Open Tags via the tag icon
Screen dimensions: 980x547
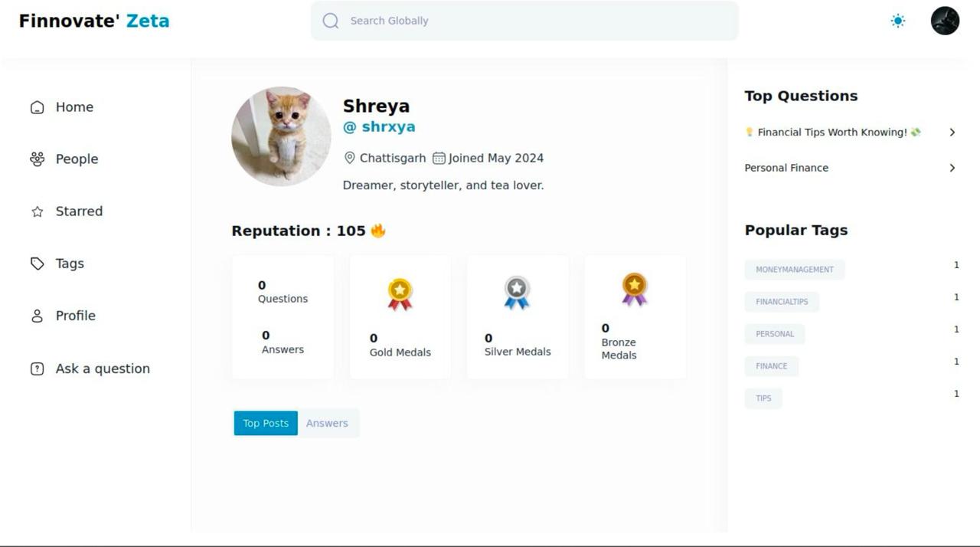click(37, 264)
